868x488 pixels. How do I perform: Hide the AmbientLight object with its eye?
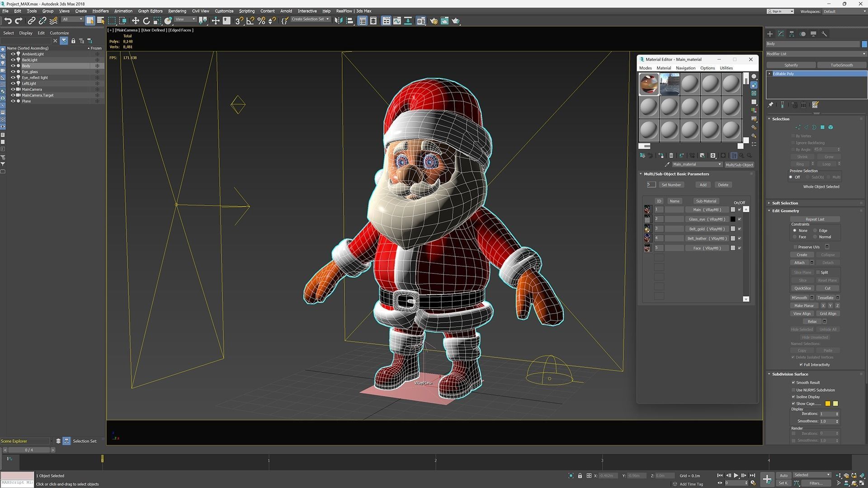(13, 54)
